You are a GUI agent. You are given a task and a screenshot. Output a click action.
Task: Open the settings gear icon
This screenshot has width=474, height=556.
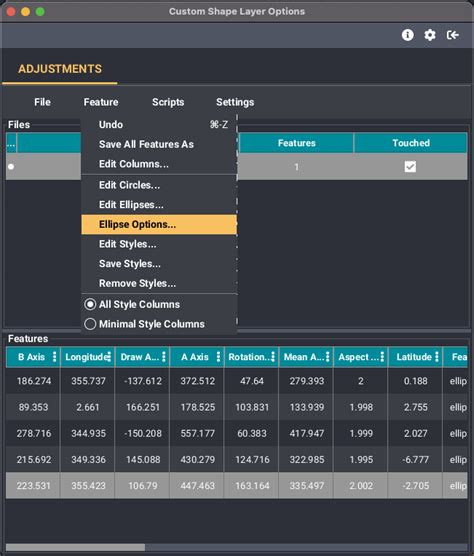click(x=430, y=35)
